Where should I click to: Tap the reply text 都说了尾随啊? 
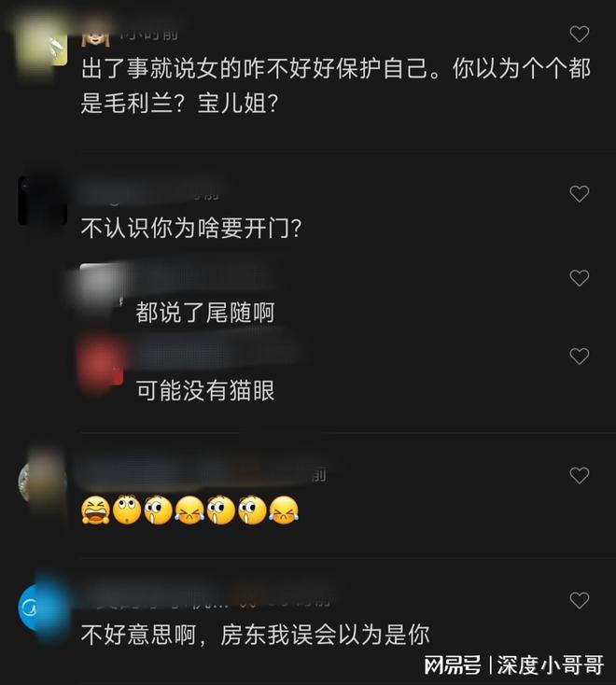[x=205, y=313]
